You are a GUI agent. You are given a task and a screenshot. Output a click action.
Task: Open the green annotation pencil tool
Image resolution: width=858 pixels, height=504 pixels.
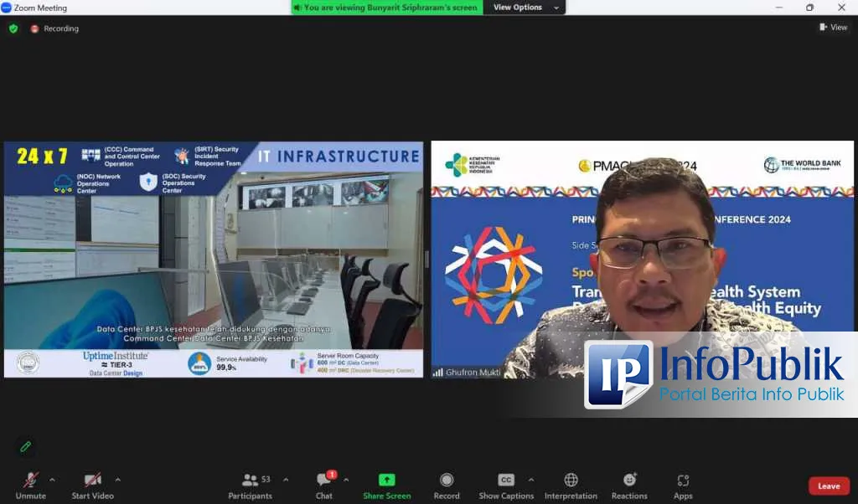[25, 446]
